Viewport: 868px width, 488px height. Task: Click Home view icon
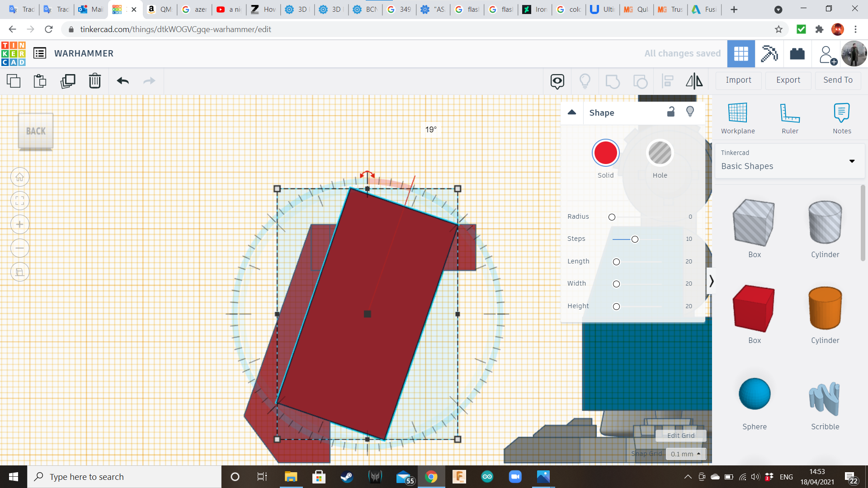[x=20, y=177]
